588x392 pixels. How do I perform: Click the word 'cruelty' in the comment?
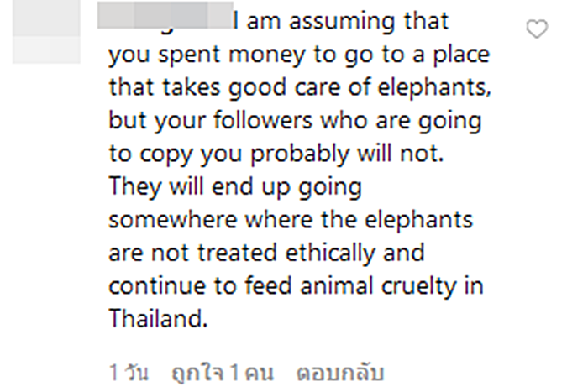click(x=418, y=287)
